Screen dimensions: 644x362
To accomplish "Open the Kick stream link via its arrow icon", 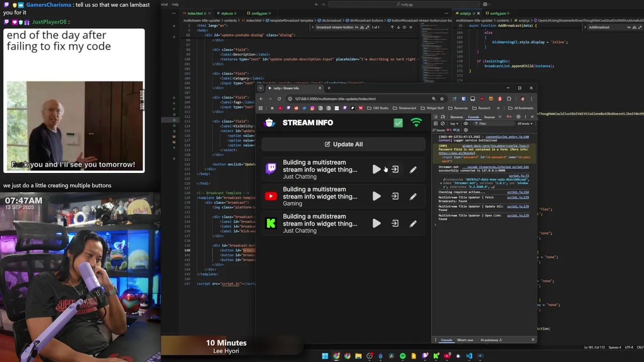I will click(x=395, y=223).
